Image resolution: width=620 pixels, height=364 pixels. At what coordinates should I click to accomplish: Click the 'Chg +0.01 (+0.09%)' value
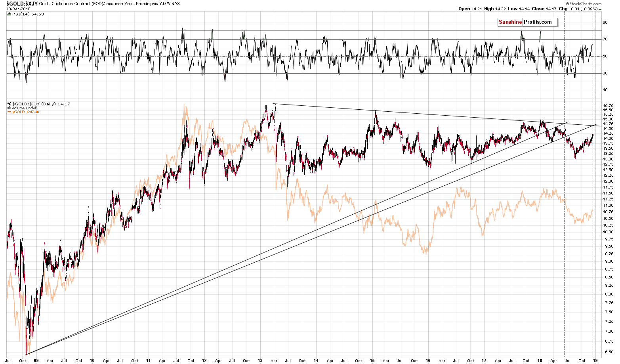577,9
